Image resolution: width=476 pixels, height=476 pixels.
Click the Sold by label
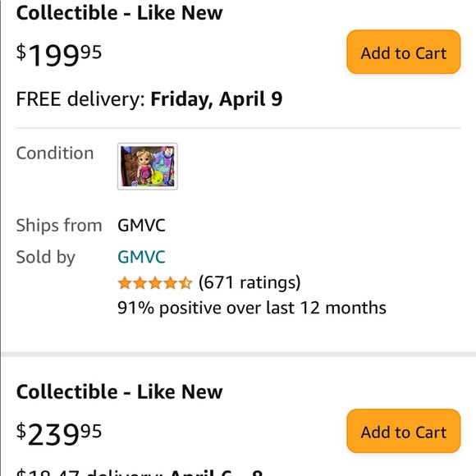tap(45, 258)
